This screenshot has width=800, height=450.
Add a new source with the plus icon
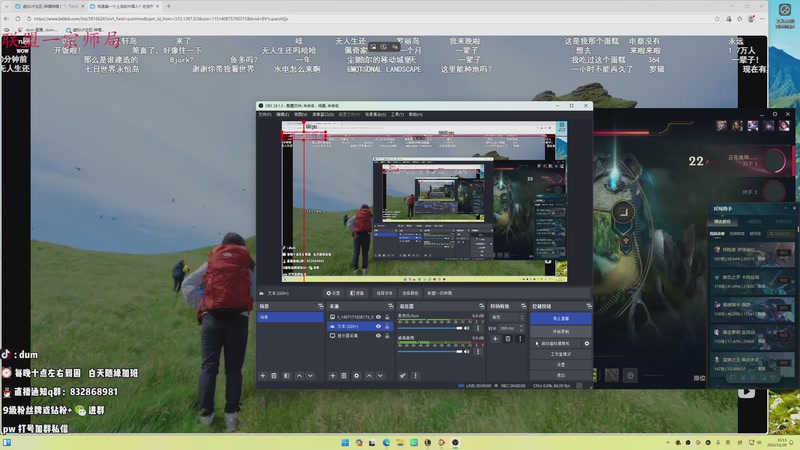[x=332, y=376]
